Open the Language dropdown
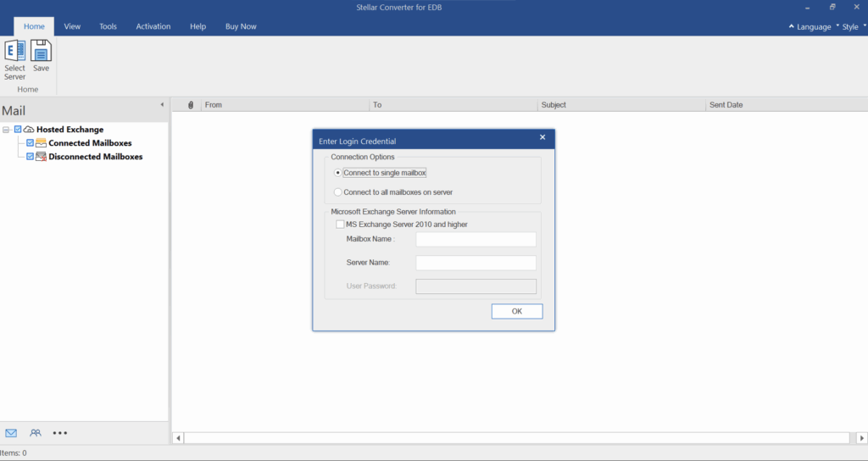The width and height of the screenshot is (868, 461). 817,26
